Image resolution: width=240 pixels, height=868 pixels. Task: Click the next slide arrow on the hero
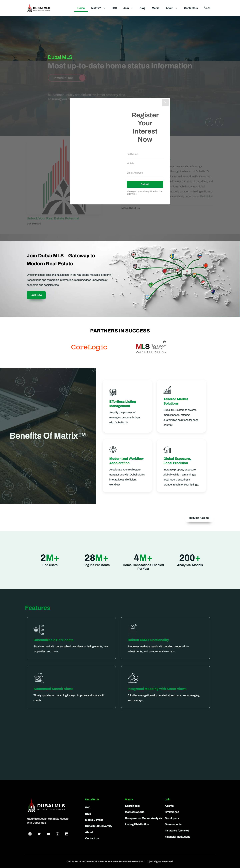(x=219, y=122)
